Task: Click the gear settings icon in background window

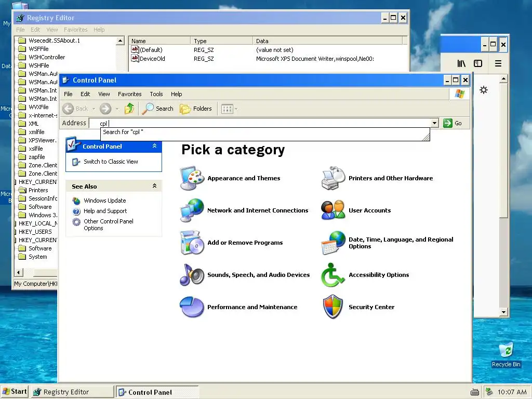Action: [484, 90]
